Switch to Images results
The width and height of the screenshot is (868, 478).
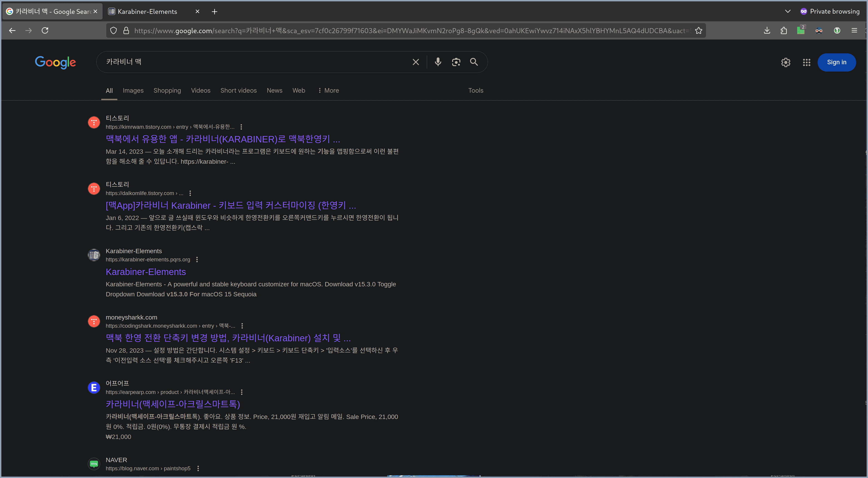pos(133,91)
